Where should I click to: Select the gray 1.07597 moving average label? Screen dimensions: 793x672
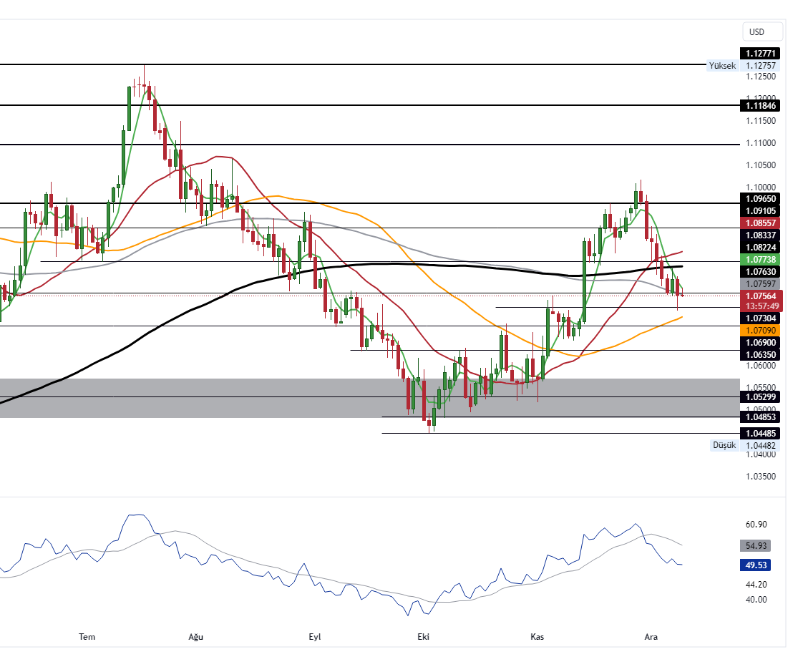762,284
